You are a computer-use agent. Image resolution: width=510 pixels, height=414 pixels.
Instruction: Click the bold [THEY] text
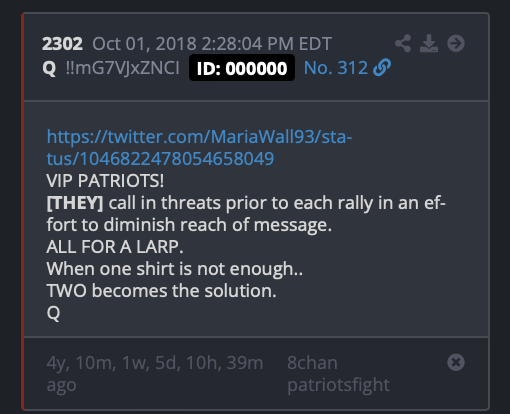[x=75, y=203]
